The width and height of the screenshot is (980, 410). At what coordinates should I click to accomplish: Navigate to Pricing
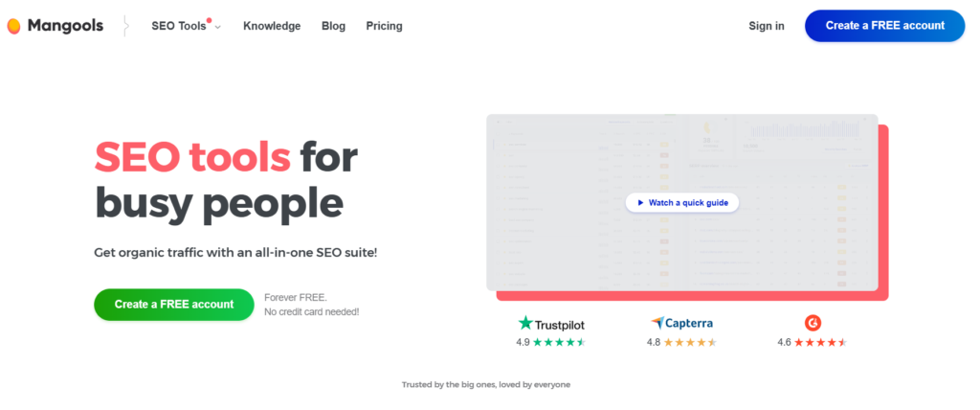385,26
